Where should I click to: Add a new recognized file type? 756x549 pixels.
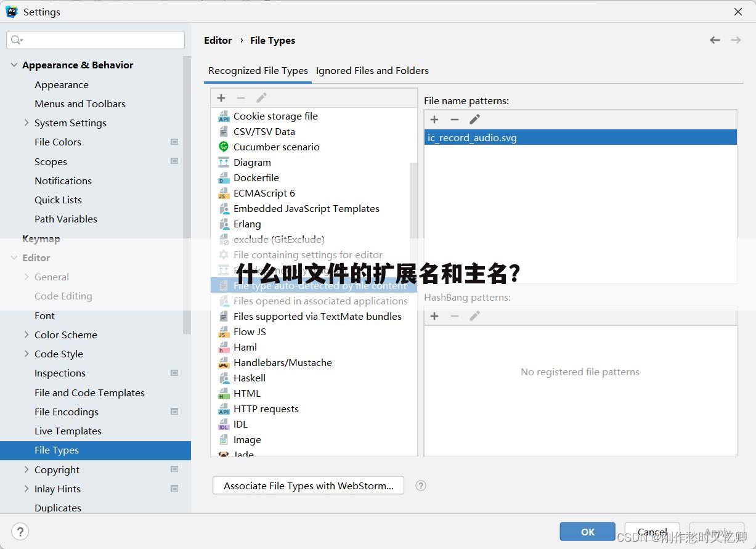coord(221,98)
